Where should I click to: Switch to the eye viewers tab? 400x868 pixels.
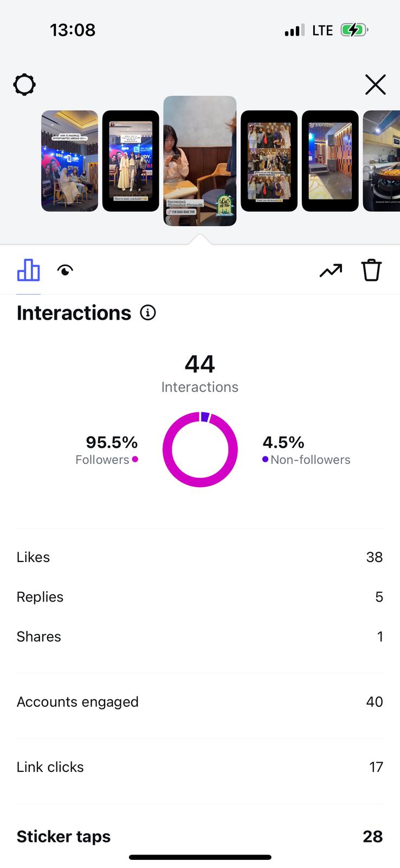click(x=65, y=270)
